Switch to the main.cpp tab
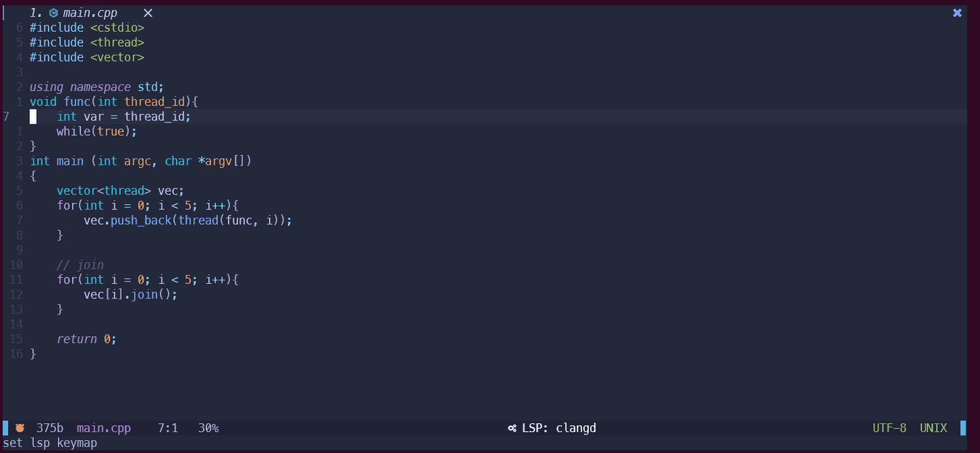 tap(90, 13)
